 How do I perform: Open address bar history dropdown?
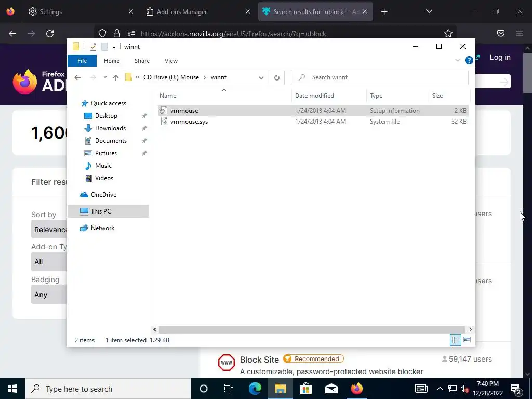coord(261,78)
